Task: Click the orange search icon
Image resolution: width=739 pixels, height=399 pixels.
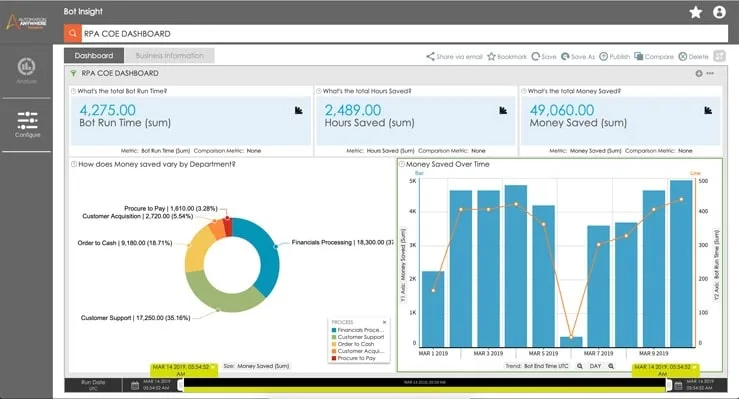Action: 73,33
